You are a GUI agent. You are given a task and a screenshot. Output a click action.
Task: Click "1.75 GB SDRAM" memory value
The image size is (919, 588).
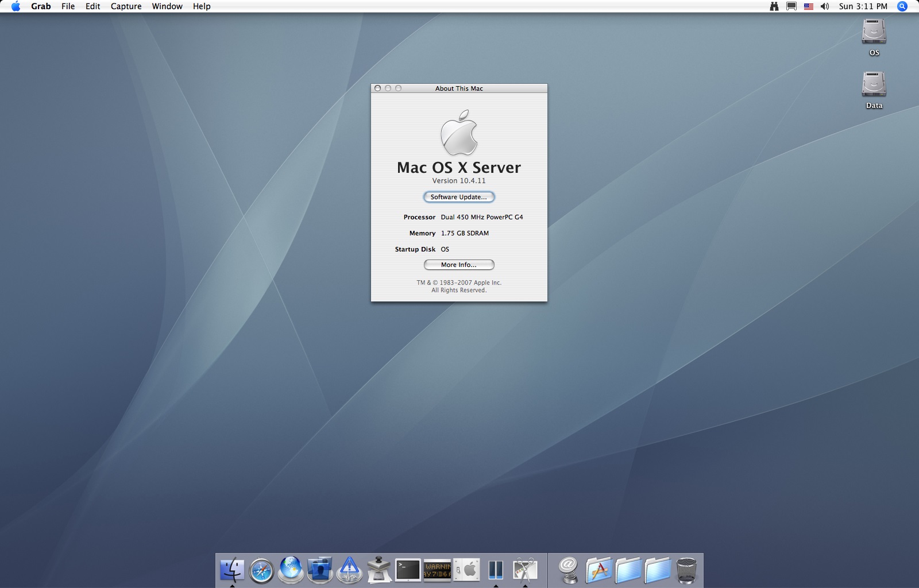click(x=465, y=233)
